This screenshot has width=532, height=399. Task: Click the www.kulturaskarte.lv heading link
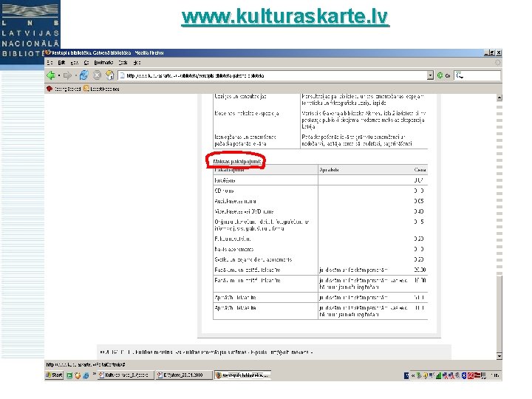285,17
